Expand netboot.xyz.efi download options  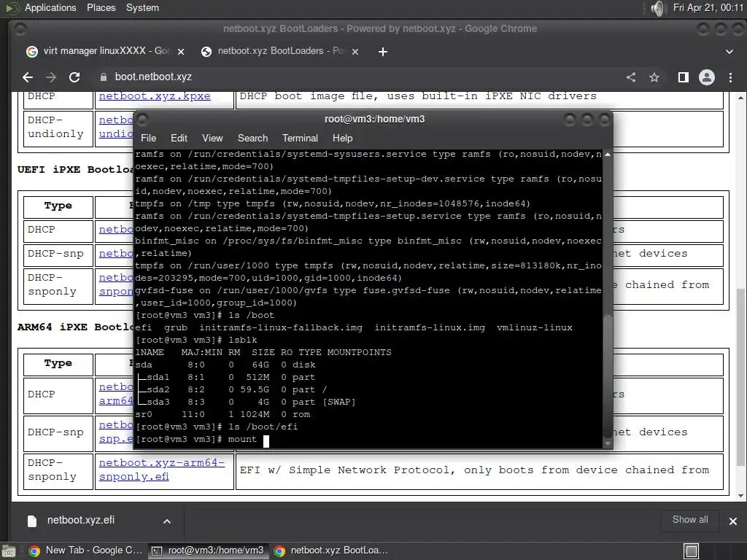pos(167,521)
